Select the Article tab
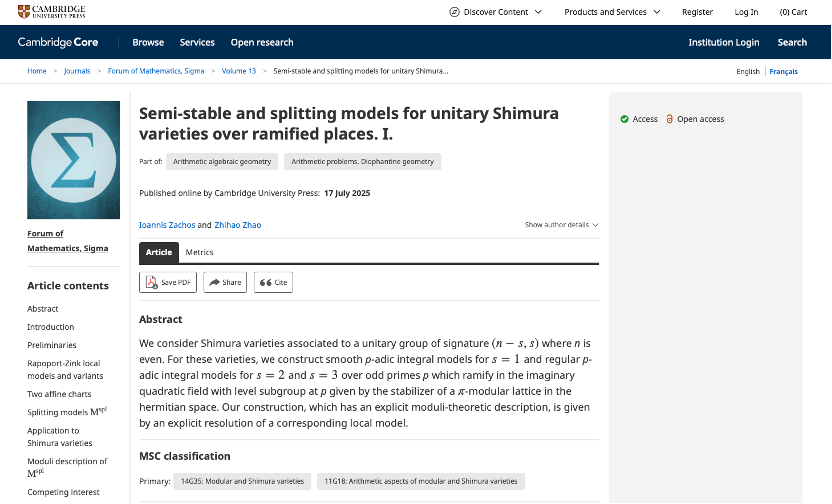The image size is (832, 504). [159, 252]
